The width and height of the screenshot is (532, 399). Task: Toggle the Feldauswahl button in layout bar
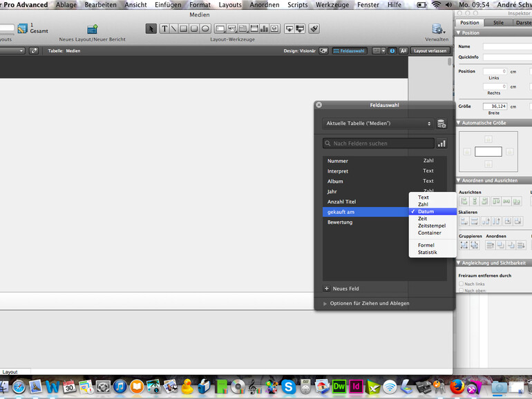[x=349, y=51]
